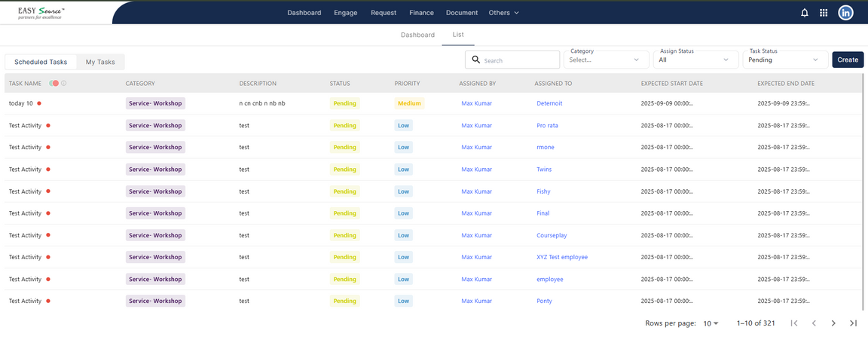Change rows per page dropdown

(711, 323)
